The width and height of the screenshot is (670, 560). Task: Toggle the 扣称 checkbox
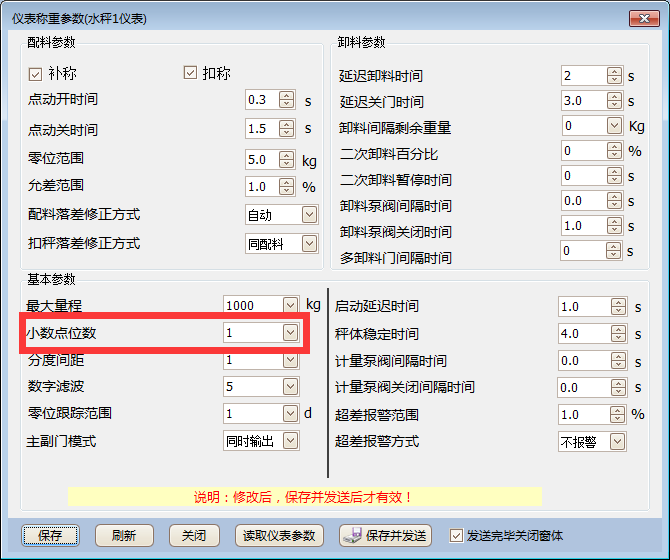190,73
